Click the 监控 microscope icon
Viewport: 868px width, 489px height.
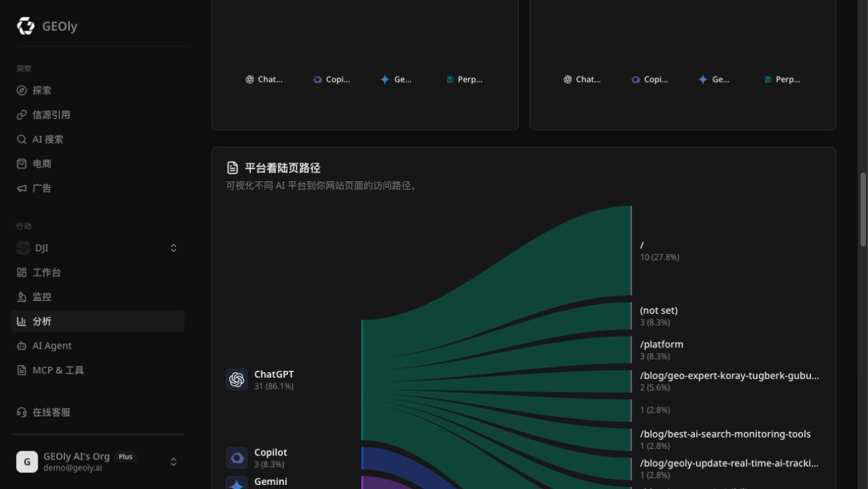click(22, 297)
